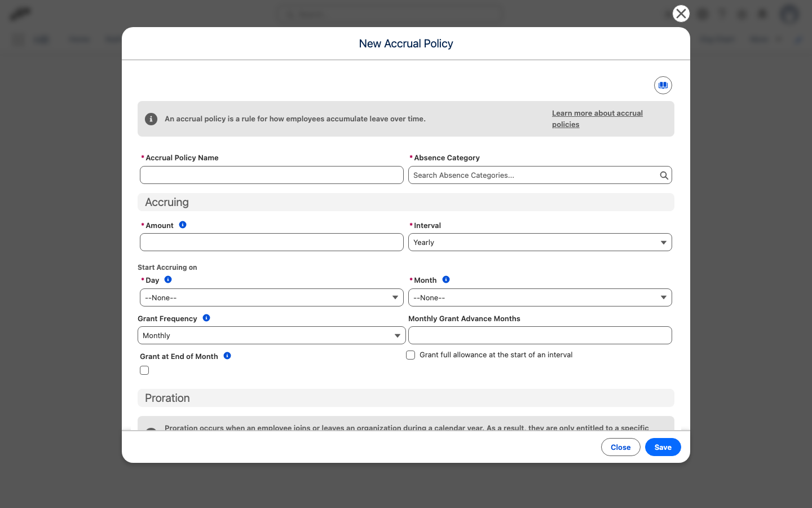
Task: Click the search magnifier in Absence Category
Action: (x=664, y=176)
